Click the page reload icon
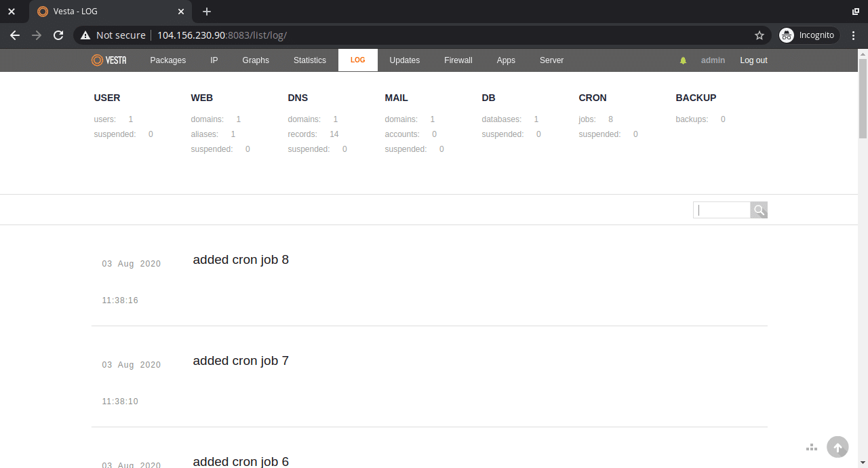This screenshot has width=868, height=468. pos(58,35)
